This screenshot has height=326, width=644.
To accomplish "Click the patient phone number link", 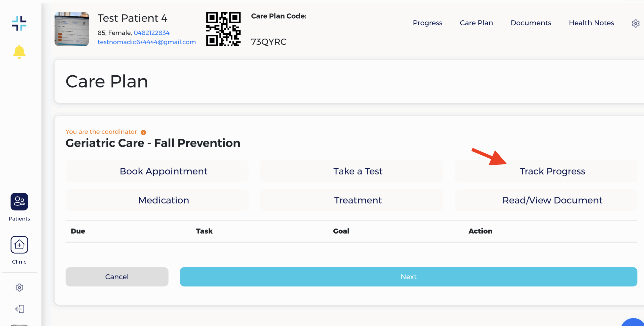I will click(x=151, y=33).
